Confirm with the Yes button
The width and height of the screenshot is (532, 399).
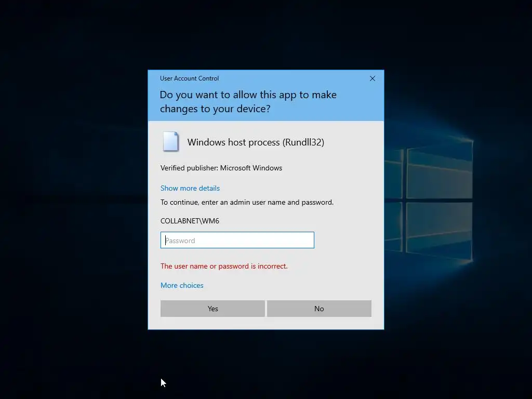(x=212, y=309)
